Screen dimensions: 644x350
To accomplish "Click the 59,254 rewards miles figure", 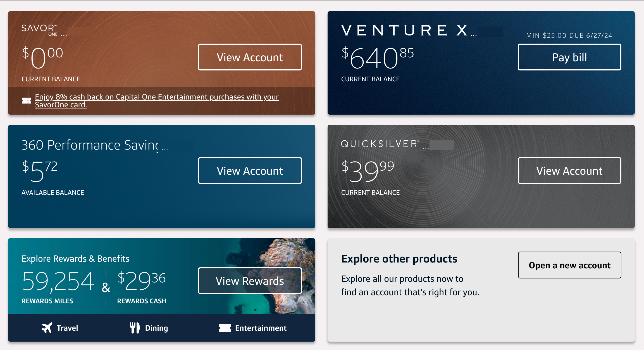I will (58, 281).
